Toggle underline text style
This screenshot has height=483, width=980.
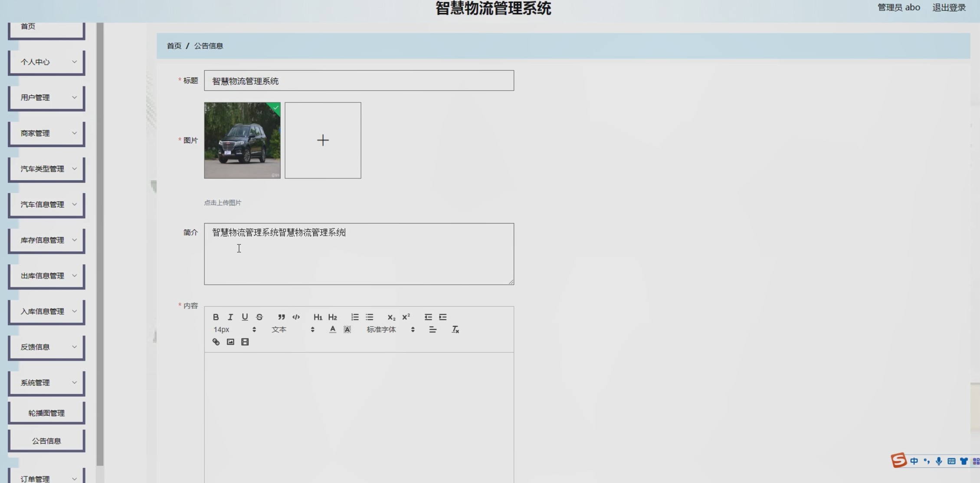(245, 317)
